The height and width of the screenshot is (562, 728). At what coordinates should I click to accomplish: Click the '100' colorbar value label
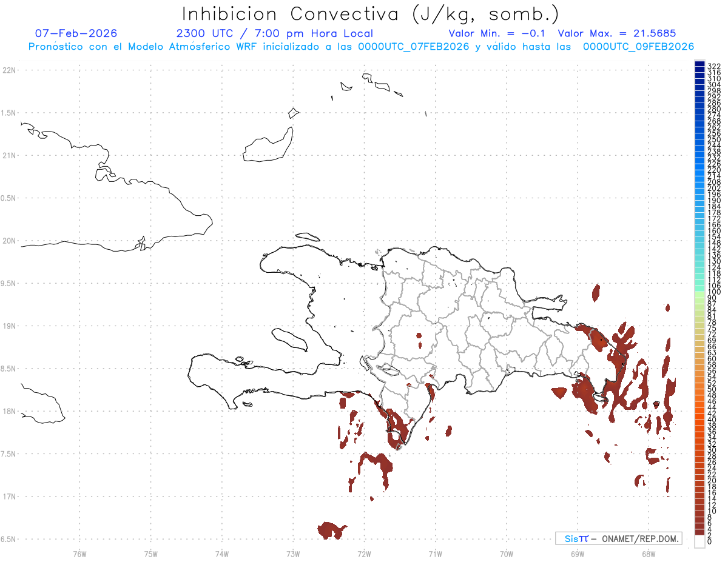pyautogui.click(x=714, y=292)
